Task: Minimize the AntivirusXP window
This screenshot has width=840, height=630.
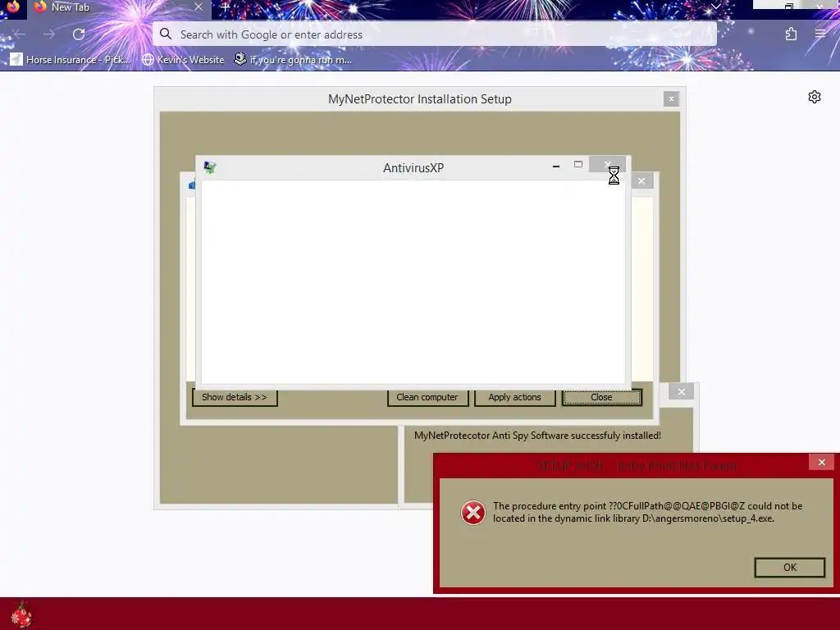Action: [x=556, y=166]
